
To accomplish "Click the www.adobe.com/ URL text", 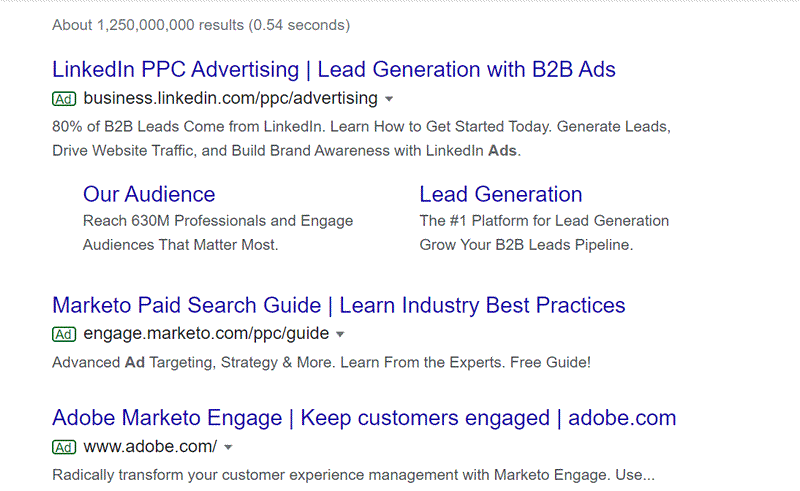I will pyautogui.click(x=150, y=445).
